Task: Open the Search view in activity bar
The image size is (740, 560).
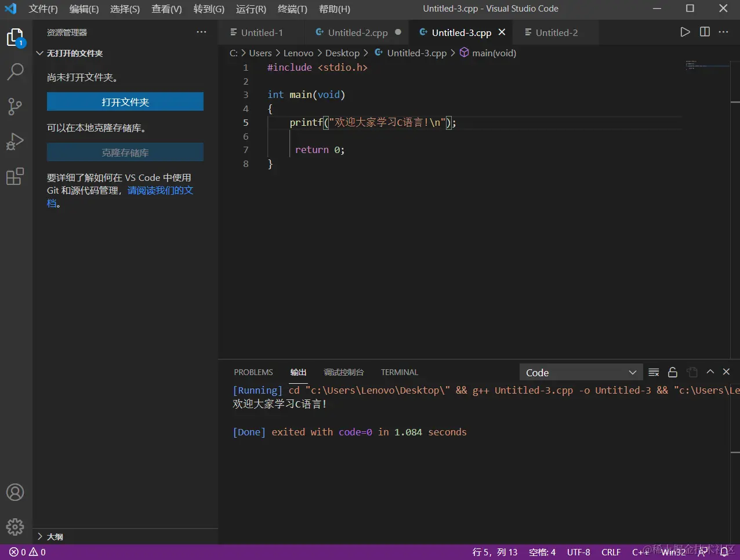Action: click(15, 72)
